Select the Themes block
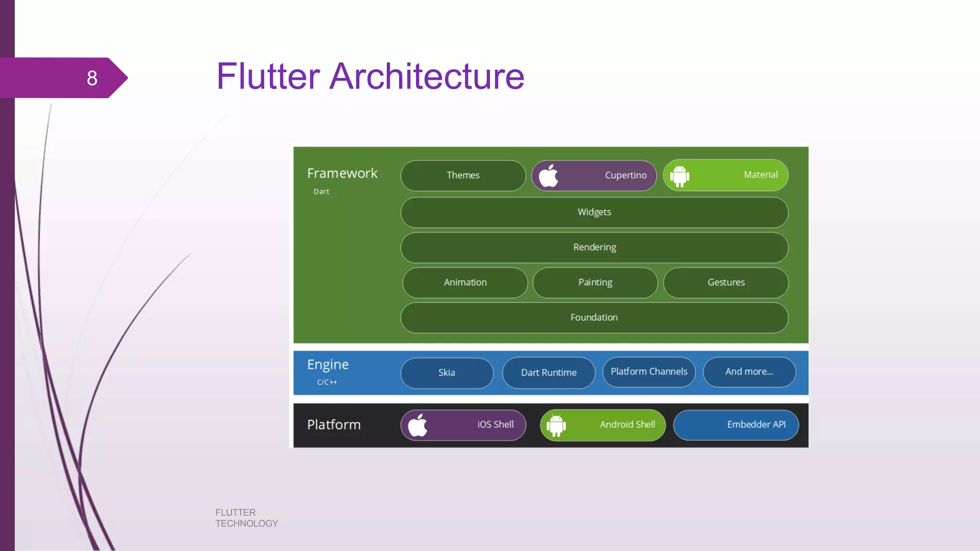Screen dimensions: 980x551 pyautogui.click(x=463, y=176)
